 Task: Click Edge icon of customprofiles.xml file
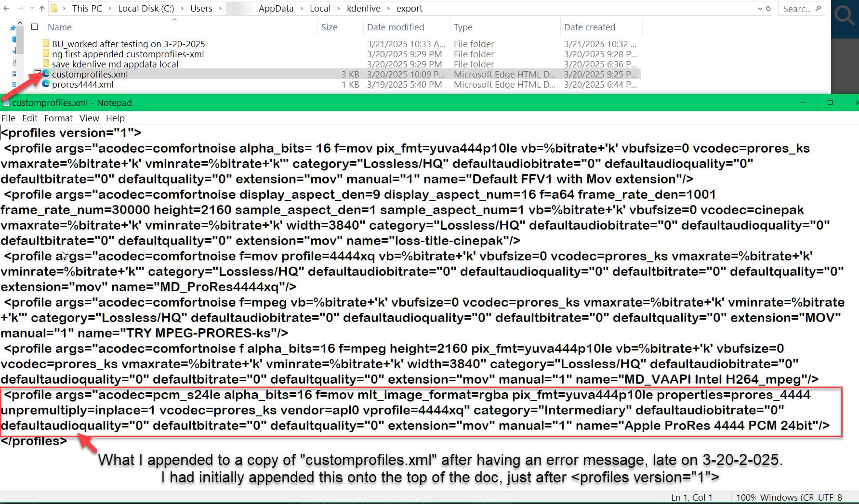(46, 74)
